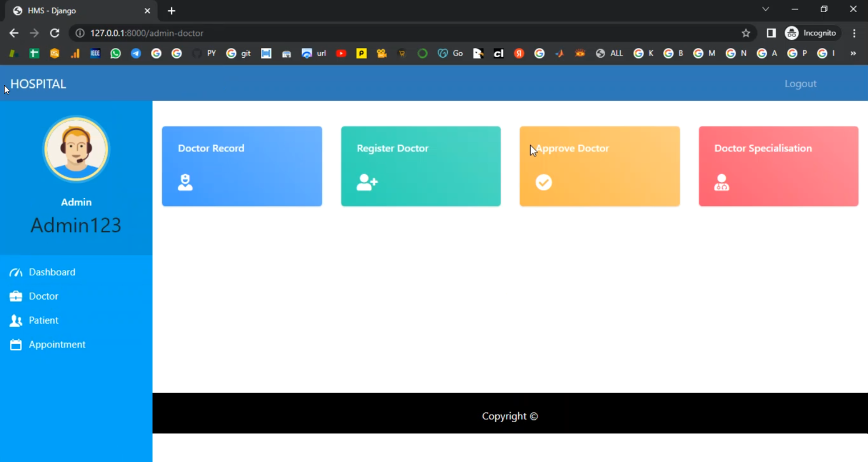Open the ALL bookmark folder
This screenshot has width=868, height=462.
point(609,53)
